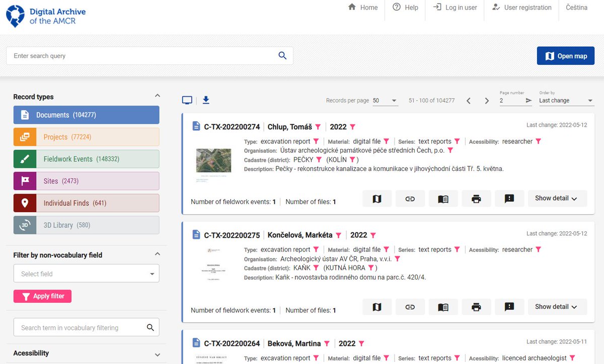The width and height of the screenshot is (604, 364).
Task: Open Records per page dropdown
Action: pyautogui.click(x=385, y=101)
